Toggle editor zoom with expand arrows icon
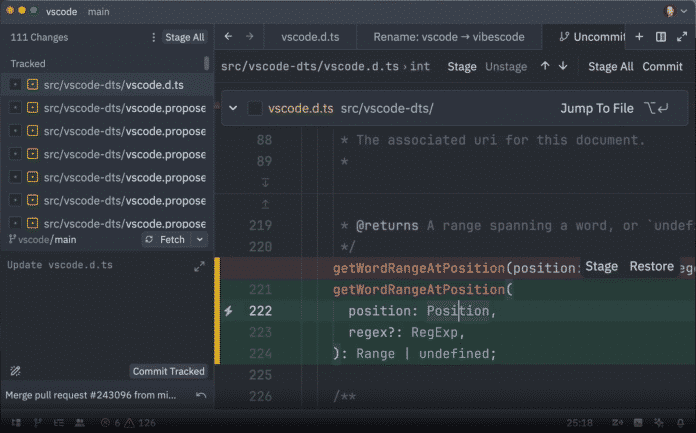 (682, 37)
